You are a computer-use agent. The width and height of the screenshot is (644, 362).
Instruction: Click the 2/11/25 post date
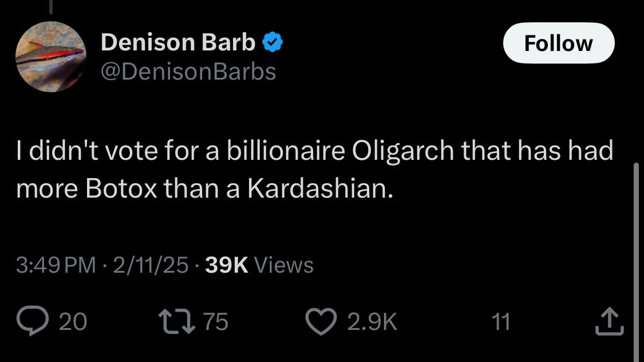tap(151, 265)
